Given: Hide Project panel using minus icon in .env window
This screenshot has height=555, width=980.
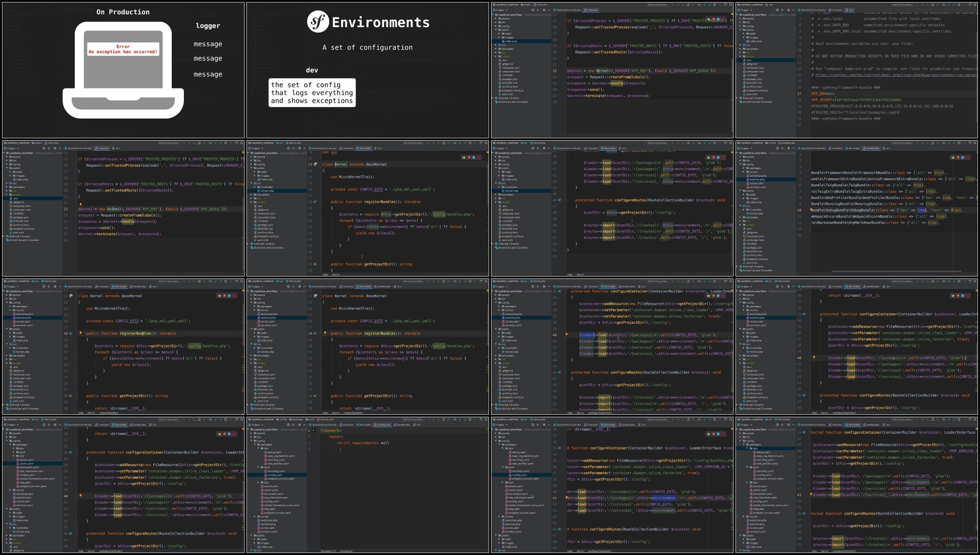Looking at the screenshot, I should click(793, 10).
